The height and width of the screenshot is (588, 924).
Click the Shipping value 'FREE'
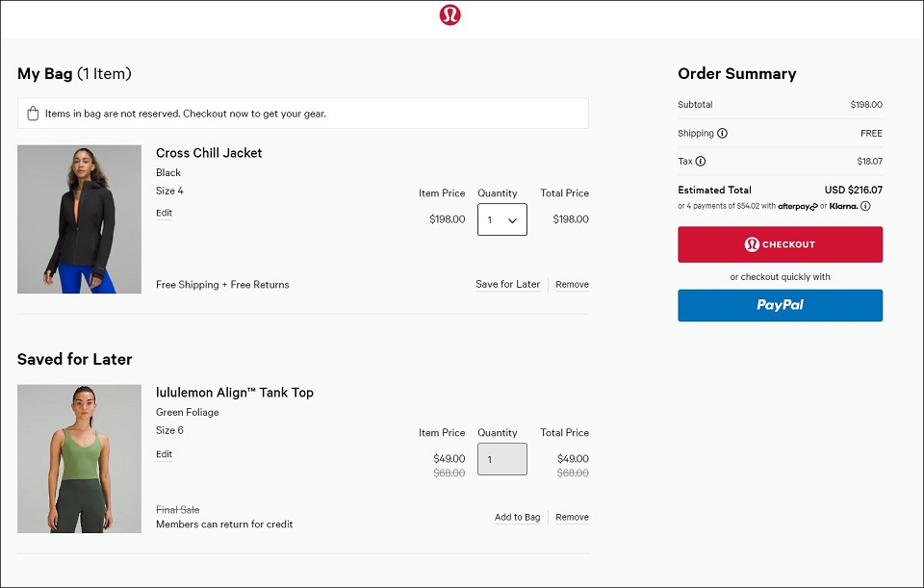pos(871,133)
